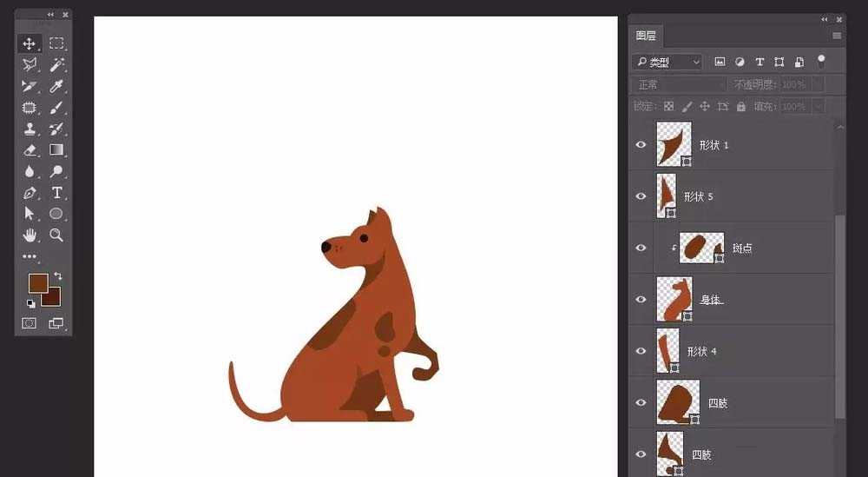Select the Ellipse shape tool
The width and height of the screenshot is (868, 477).
[x=56, y=213]
